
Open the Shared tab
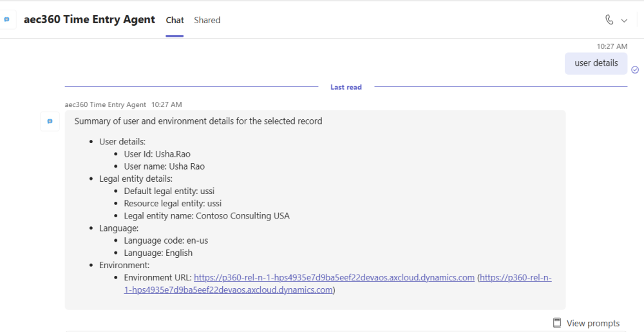[x=207, y=20]
